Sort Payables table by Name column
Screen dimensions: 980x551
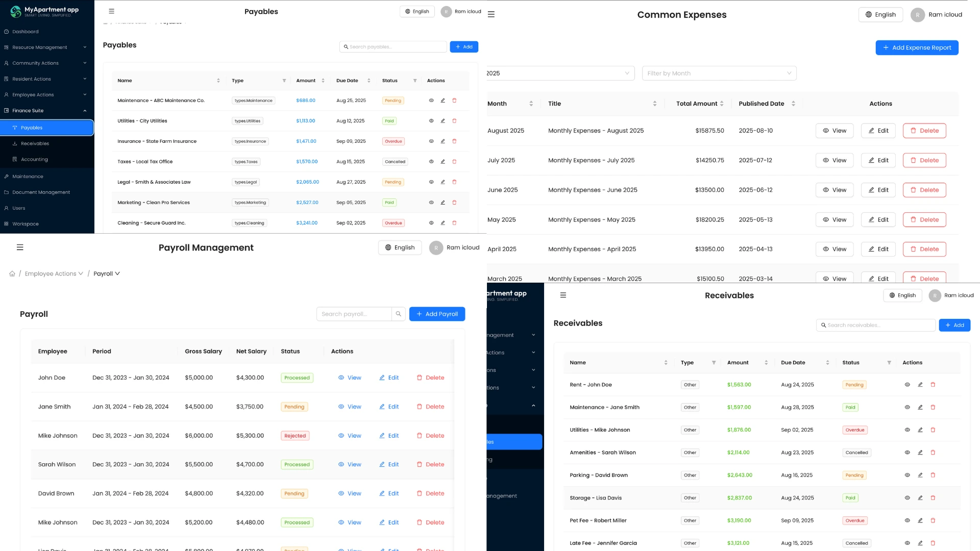pos(218,81)
